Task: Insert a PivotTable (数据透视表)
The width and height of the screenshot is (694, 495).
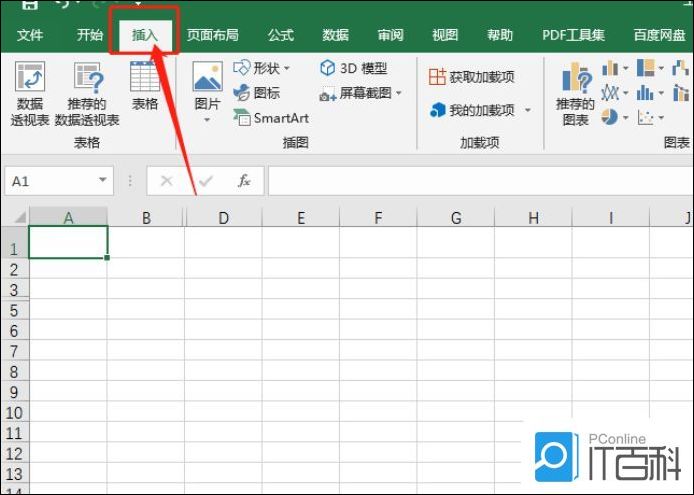Action: (30, 93)
